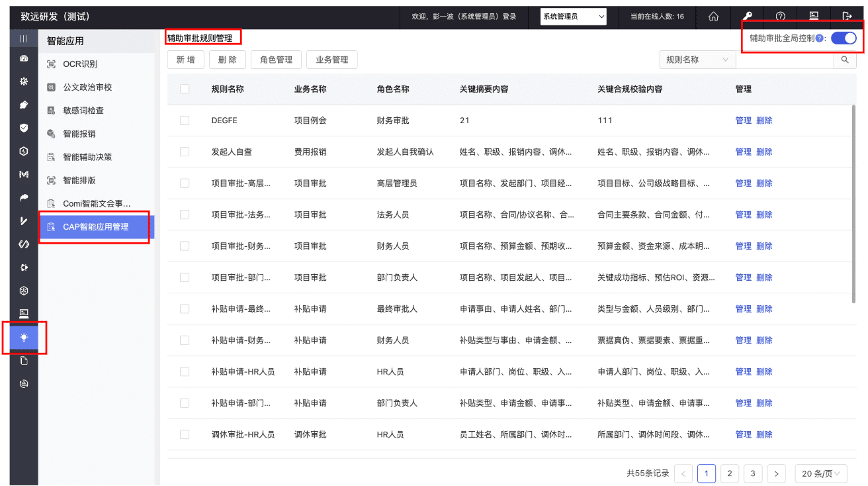
Task: Check the box for the DEGFE rule
Action: click(185, 121)
